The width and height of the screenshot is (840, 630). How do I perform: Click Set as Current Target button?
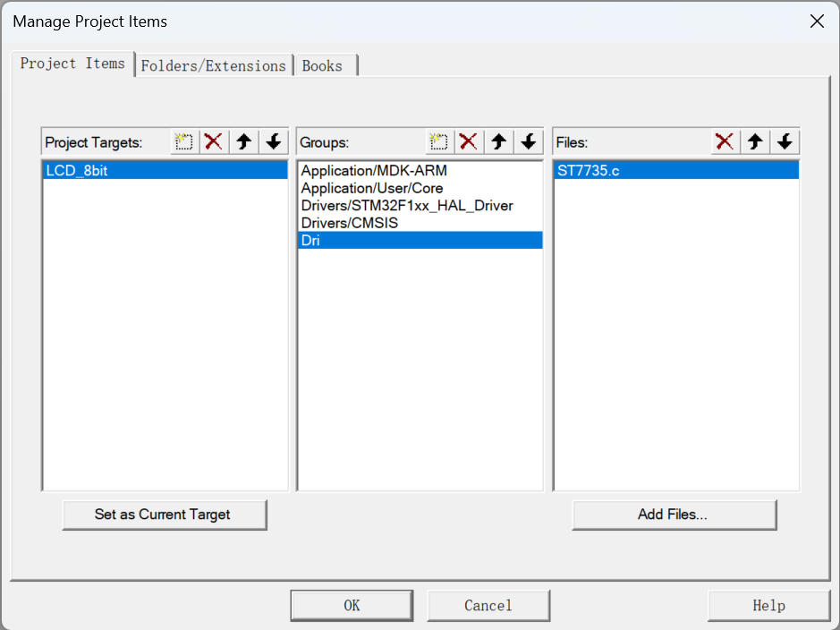[165, 515]
